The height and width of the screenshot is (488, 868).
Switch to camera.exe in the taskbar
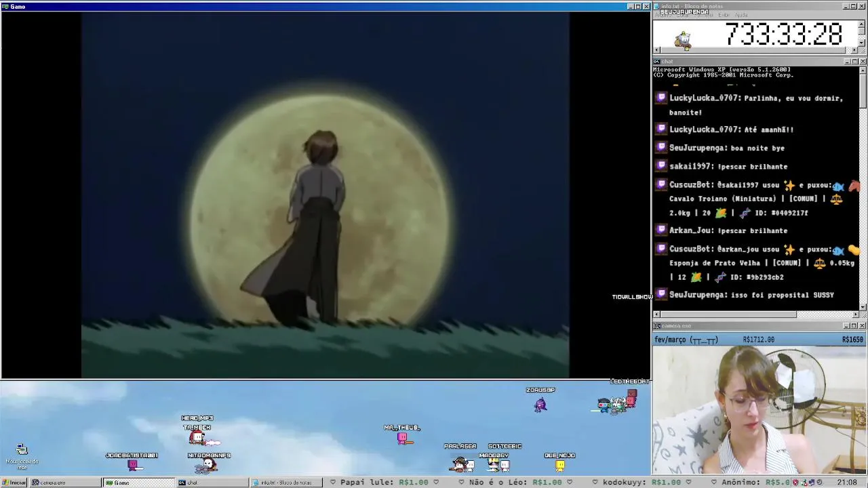click(x=65, y=483)
